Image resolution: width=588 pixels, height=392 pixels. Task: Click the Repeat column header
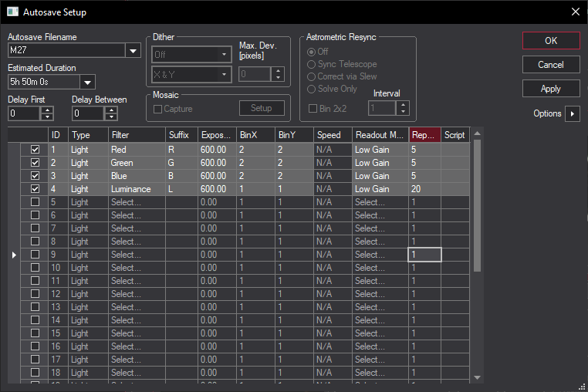(424, 135)
